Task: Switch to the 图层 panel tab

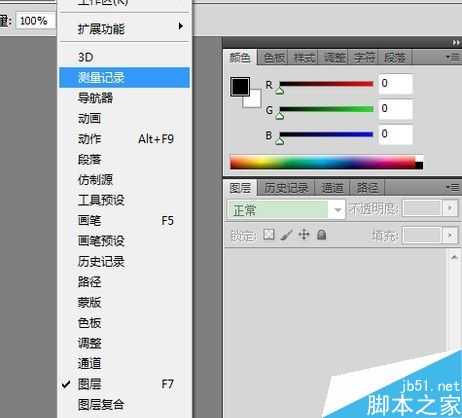Action: coord(240,188)
